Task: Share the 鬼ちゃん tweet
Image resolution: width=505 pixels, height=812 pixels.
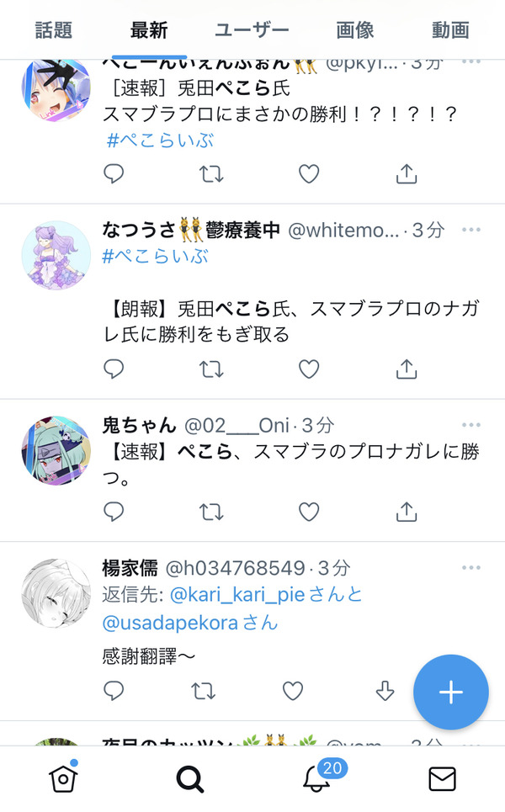Action: point(407,512)
